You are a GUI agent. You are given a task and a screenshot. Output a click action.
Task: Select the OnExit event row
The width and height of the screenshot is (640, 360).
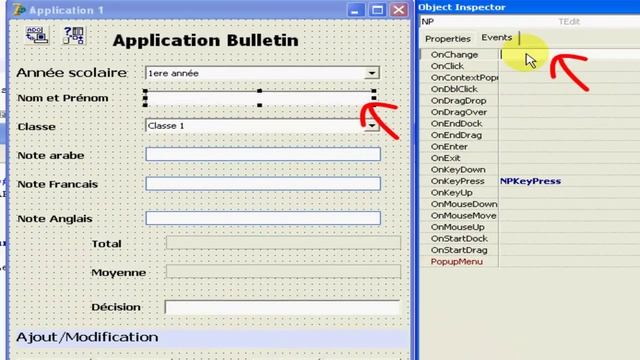click(530, 158)
